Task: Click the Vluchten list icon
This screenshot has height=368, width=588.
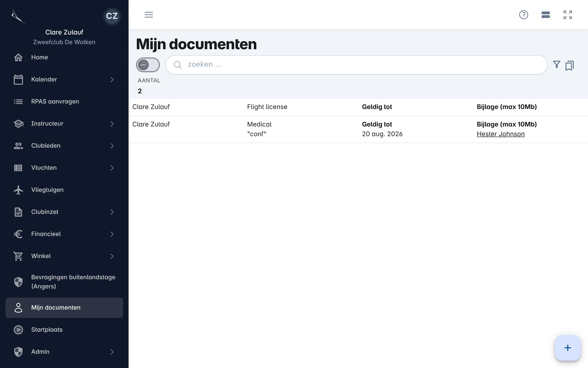Action: coord(18,168)
